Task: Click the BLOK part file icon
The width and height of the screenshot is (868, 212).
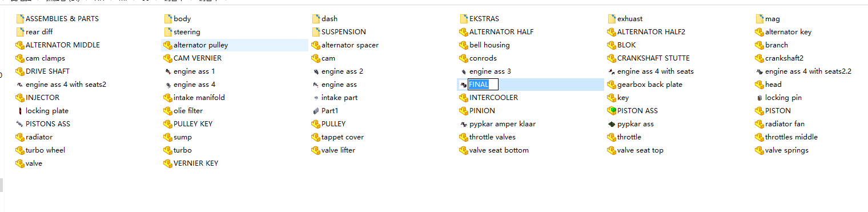Action: click(612, 45)
